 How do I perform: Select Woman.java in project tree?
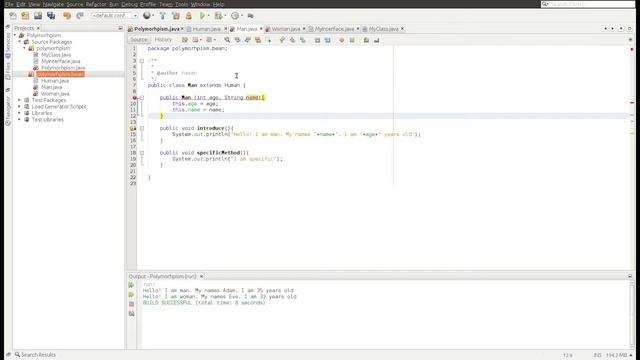(x=55, y=94)
